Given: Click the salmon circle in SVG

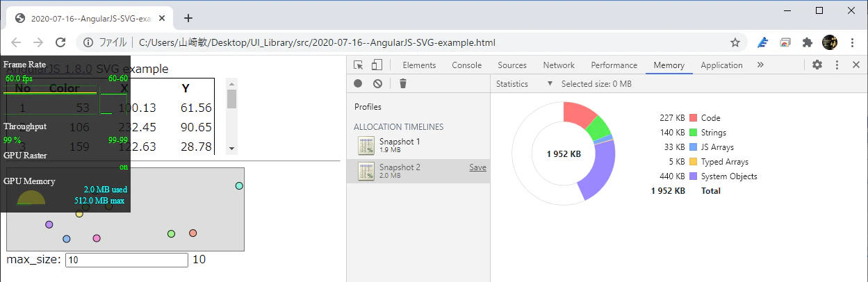Looking at the screenshot, I should click(x=193, y=233).
